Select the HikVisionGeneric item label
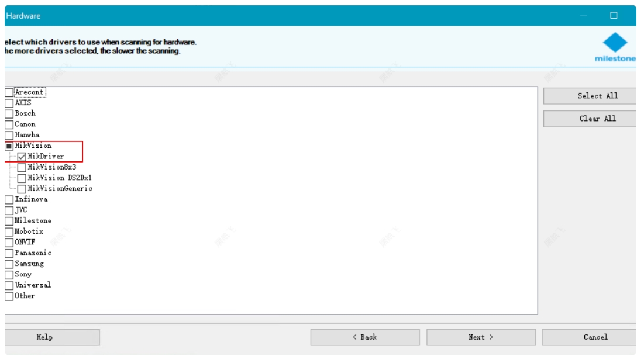The width and height of the screenshot is (644, 363). pyautogui.click(x=60, y=188)
